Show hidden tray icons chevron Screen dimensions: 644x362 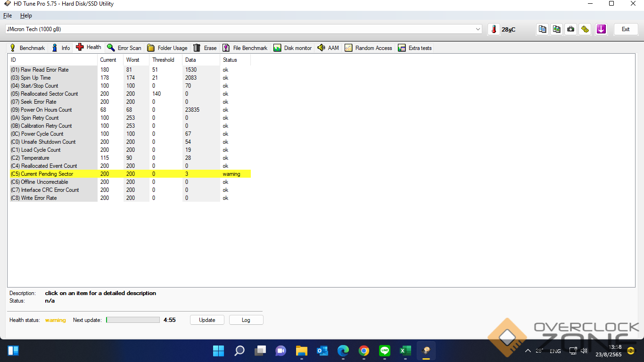[528, 351]
